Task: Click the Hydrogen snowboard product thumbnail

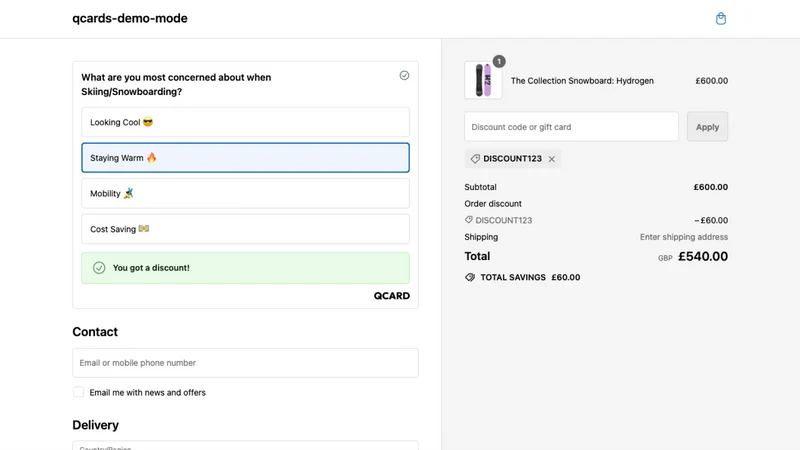Action: click(483, 80)
